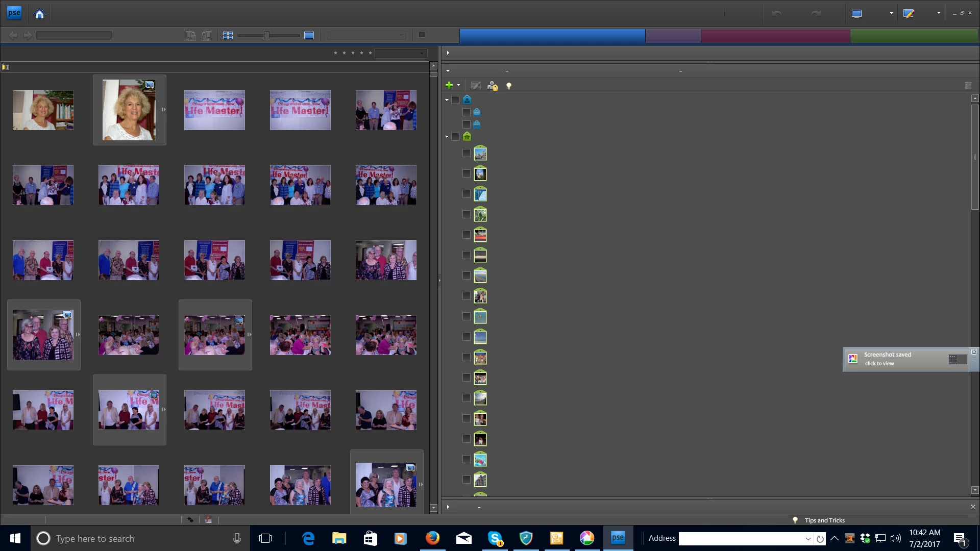Switch to small thumbnail grid view icon
This screenshot has height=551, width=980.
tap(228, 35)
